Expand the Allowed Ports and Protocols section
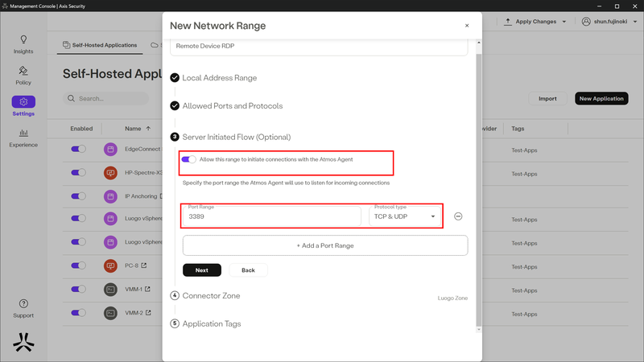Image resolution: width=644 pixels, height=362 pixels. pyautogui.click(x=233, y=106)
